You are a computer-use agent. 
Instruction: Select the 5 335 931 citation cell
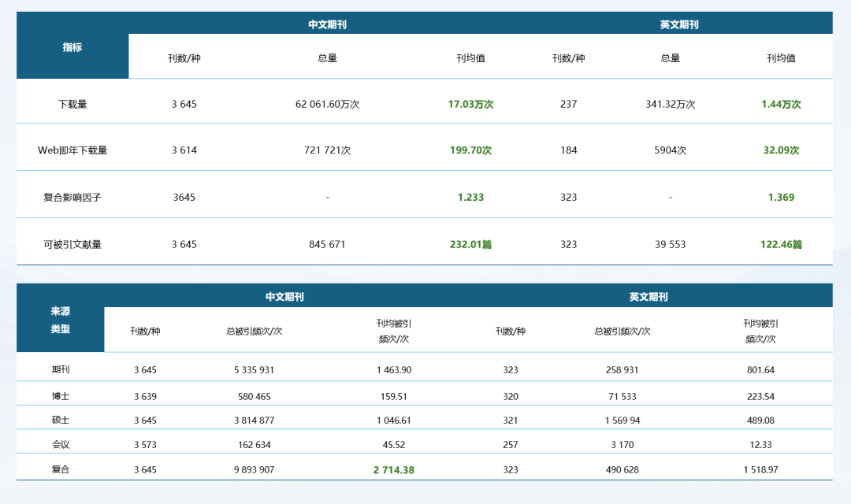(x=254, y=369)
